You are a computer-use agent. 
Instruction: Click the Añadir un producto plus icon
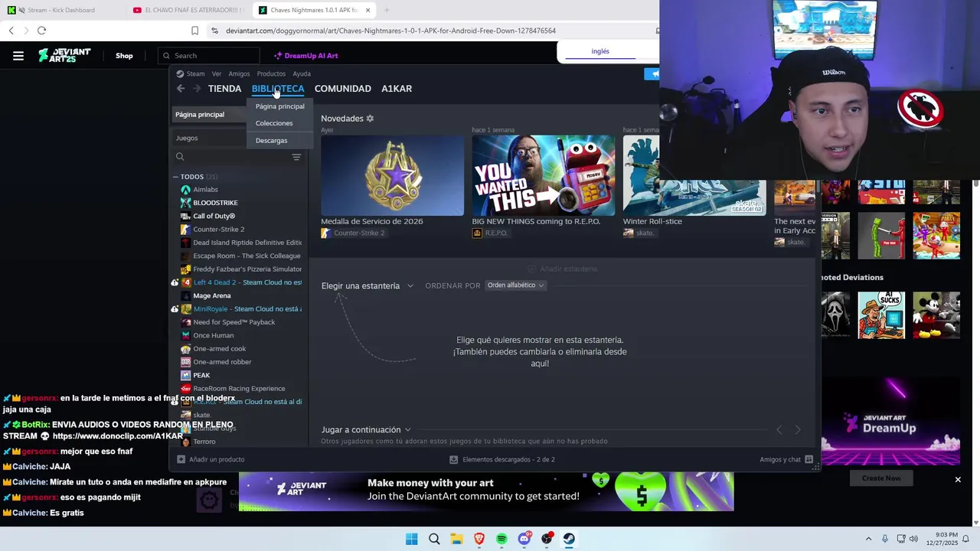coord(181,459)
